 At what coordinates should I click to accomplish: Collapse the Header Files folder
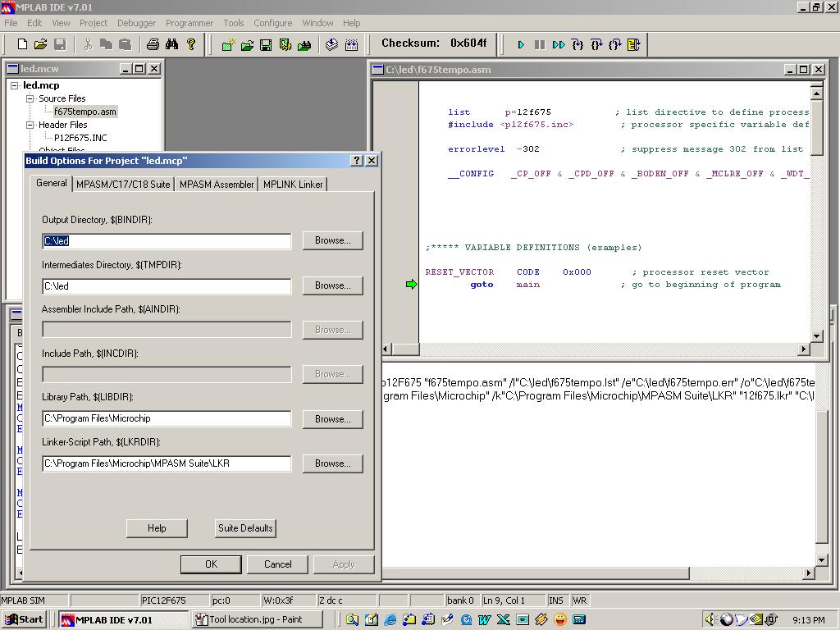click(x=30, y=125)
